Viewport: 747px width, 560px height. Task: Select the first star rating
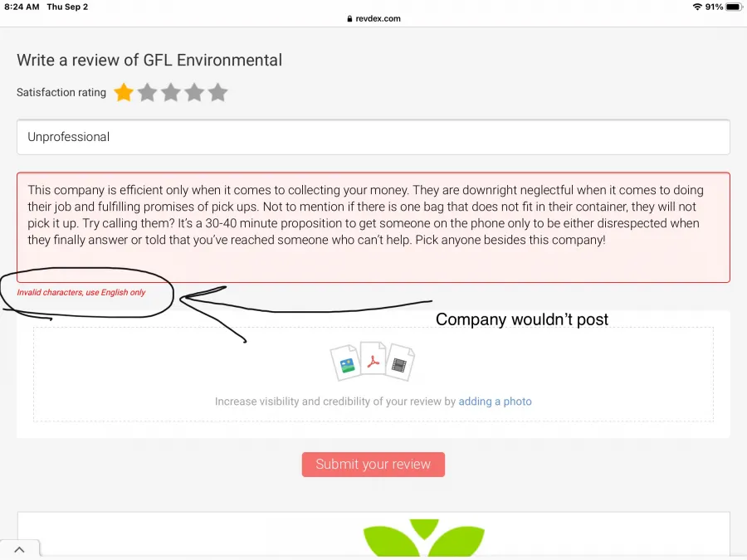pyautogui.click(x=124, y=92)
